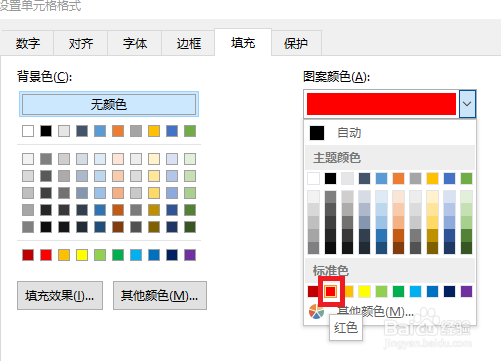
Task: Collapse the 图案颜色 dropdown arrow
Action: click(467, 104)
